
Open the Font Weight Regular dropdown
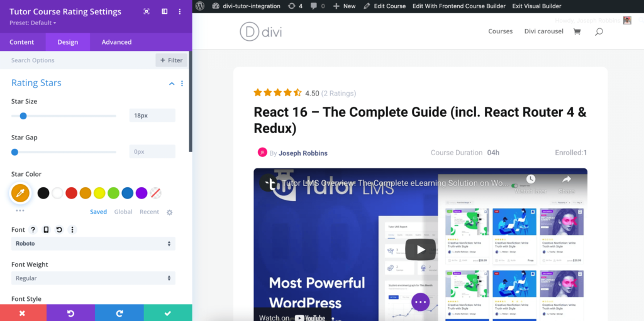coord(93,278)
